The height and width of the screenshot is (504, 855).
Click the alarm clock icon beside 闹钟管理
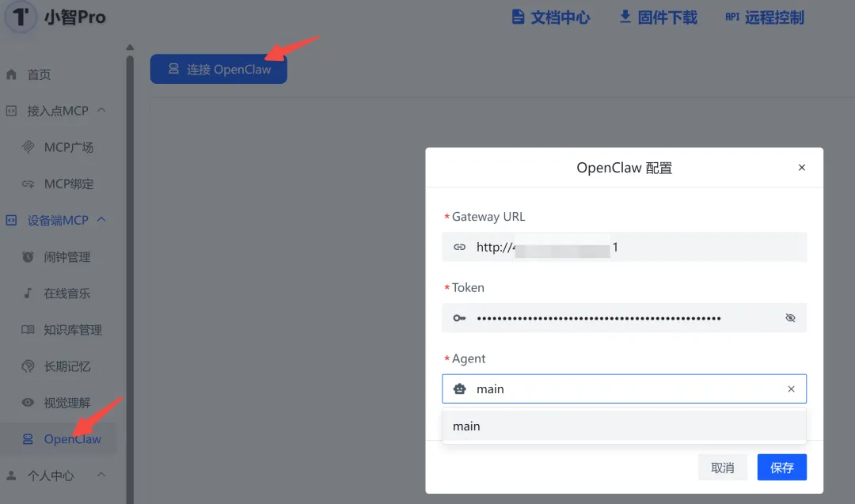28,256
